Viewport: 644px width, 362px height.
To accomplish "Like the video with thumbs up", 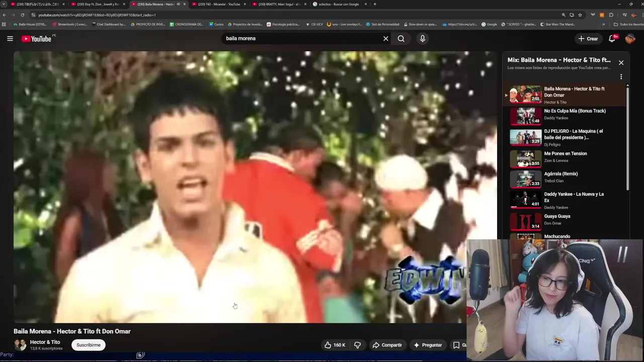I will click(x=335, y=345).
